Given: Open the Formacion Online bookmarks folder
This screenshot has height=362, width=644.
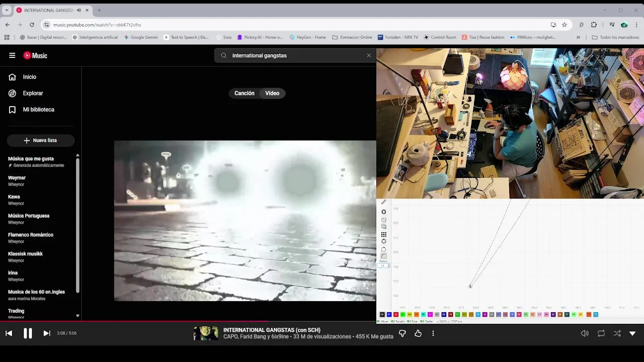Looking at the screenshot, I should coord(352,37).
